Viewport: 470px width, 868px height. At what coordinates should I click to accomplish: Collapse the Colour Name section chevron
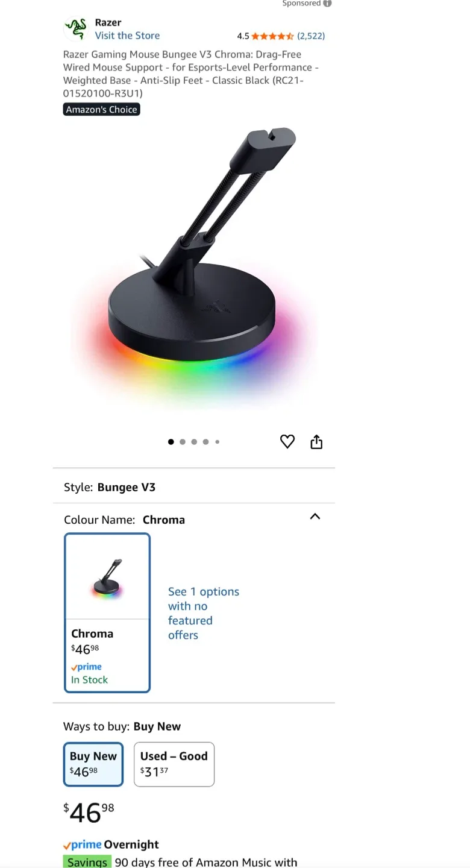click(x=315, y=517)
